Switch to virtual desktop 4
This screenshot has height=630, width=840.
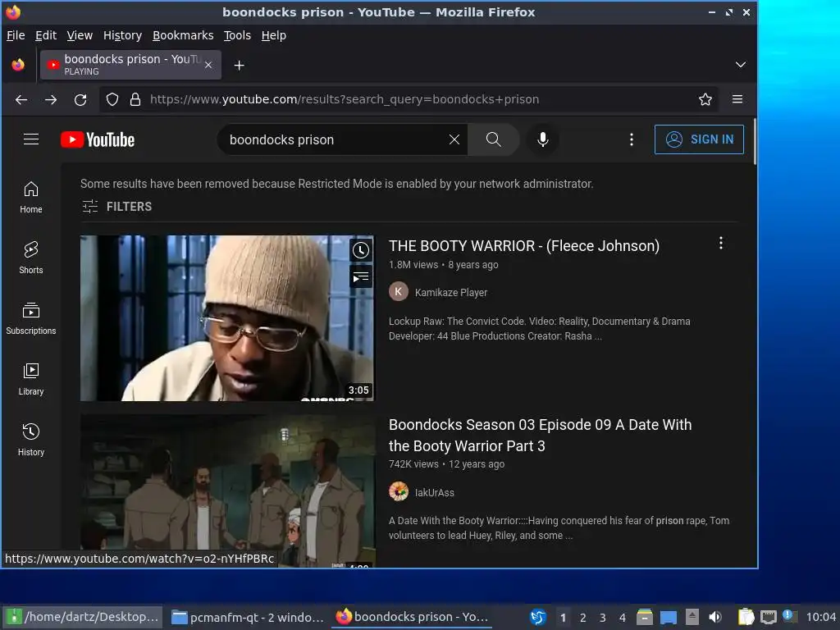[x=622, y=618]
